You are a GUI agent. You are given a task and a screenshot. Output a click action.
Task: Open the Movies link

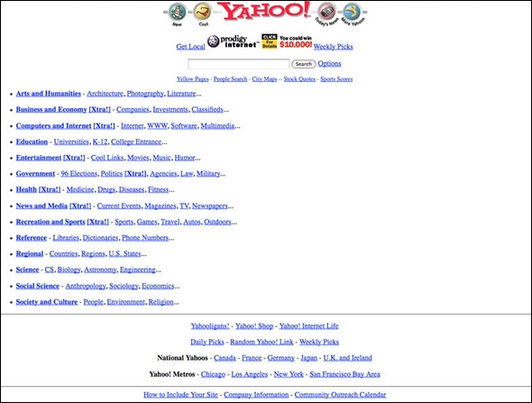point(138,158)
